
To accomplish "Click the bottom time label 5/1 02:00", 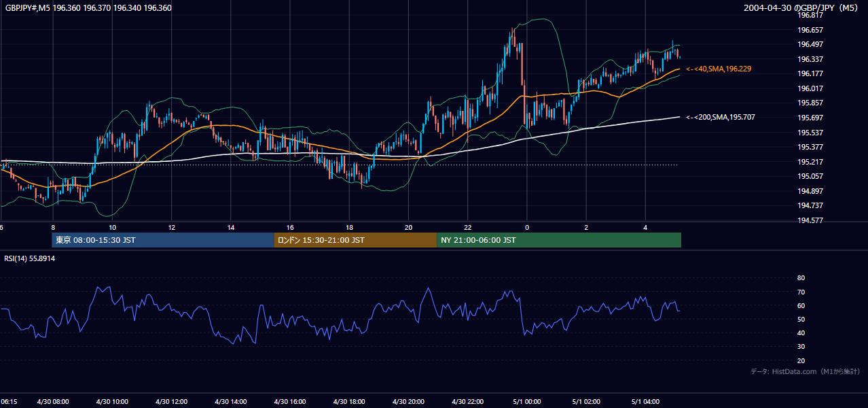I will (585, 402).
